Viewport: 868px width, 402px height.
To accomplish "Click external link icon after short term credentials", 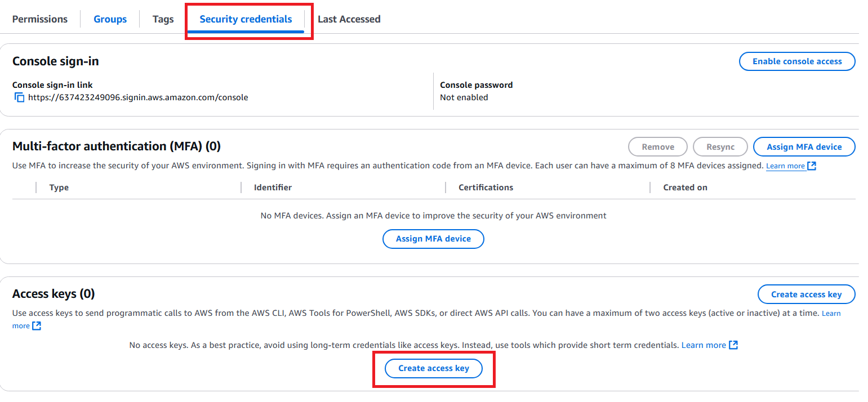I will pos(733,345).
